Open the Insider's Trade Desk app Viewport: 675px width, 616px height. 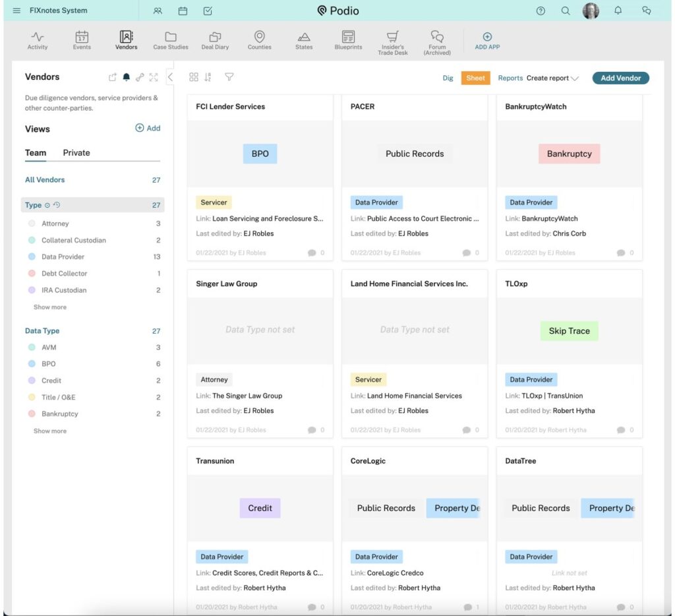click(x=393, y=43)
